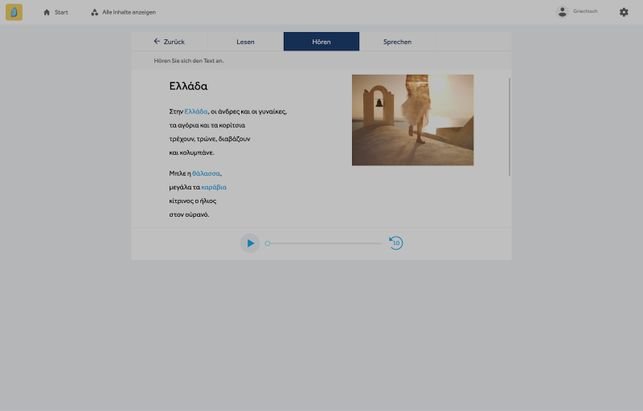Click the audio slider handle
643x411 pixels.
(x=267, y=243)
